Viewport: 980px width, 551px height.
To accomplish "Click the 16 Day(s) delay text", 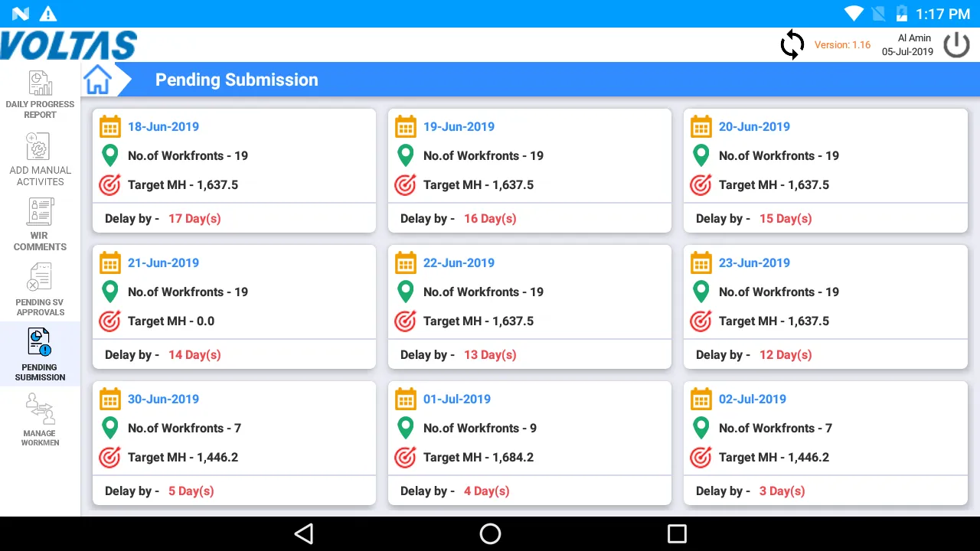I will (490, 219).
